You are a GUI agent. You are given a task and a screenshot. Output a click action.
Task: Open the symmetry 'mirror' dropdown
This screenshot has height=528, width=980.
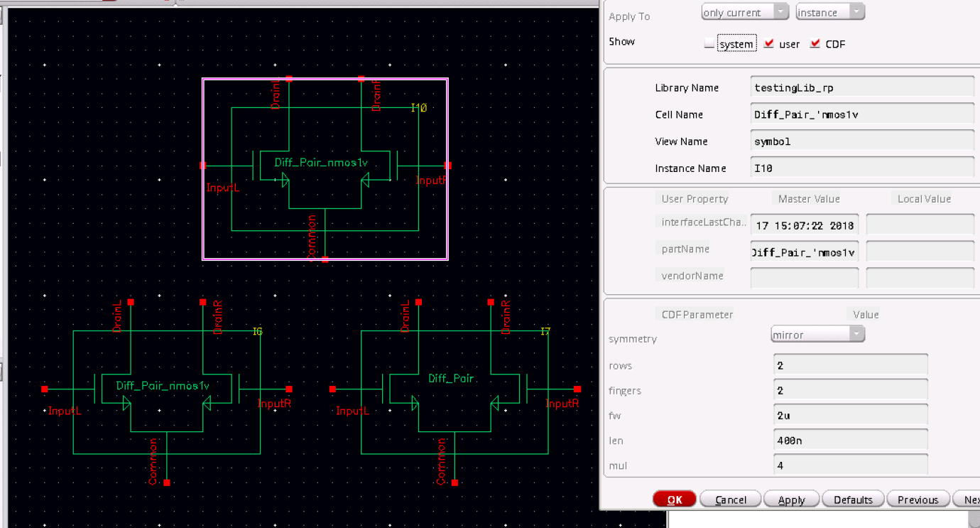[817, 334]
